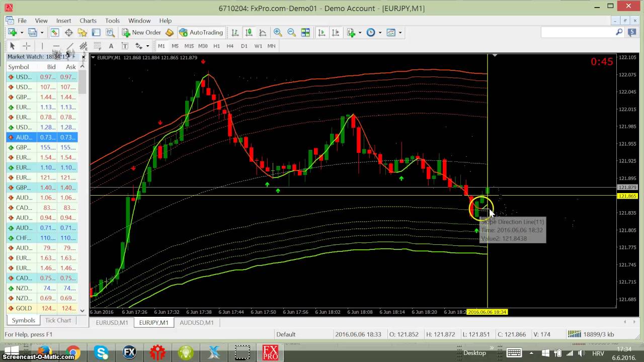Toggle the Navigator panel icon
This screenshot has height=362, width=644.
82,32
